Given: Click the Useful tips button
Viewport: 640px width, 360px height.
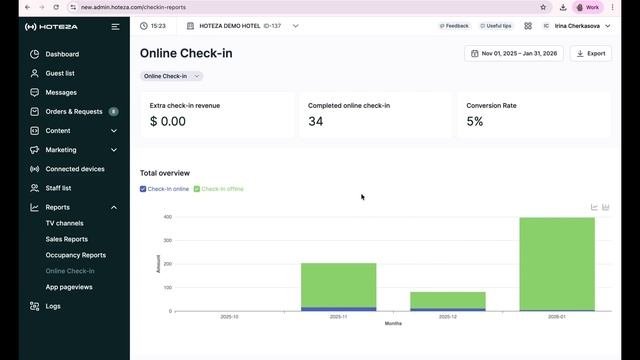Looking at the screenshot, I should [x=496, y=26].
